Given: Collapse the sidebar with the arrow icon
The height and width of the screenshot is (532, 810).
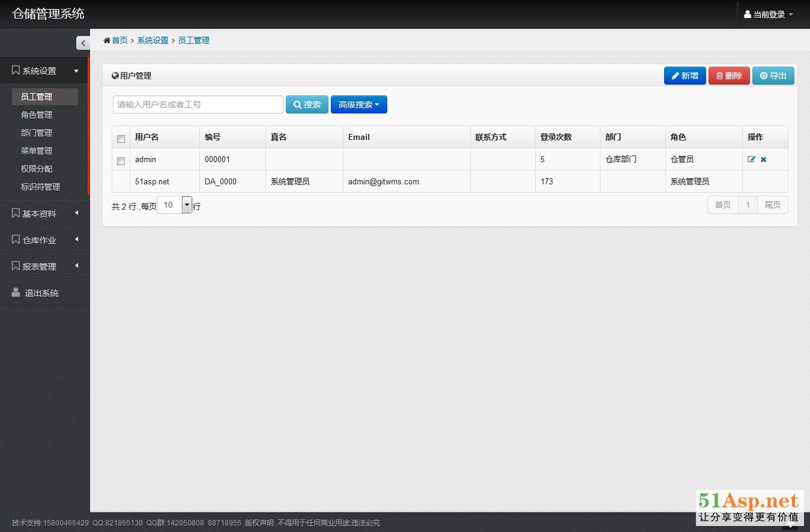Looking at the screenshot, I should click(83, 43).
